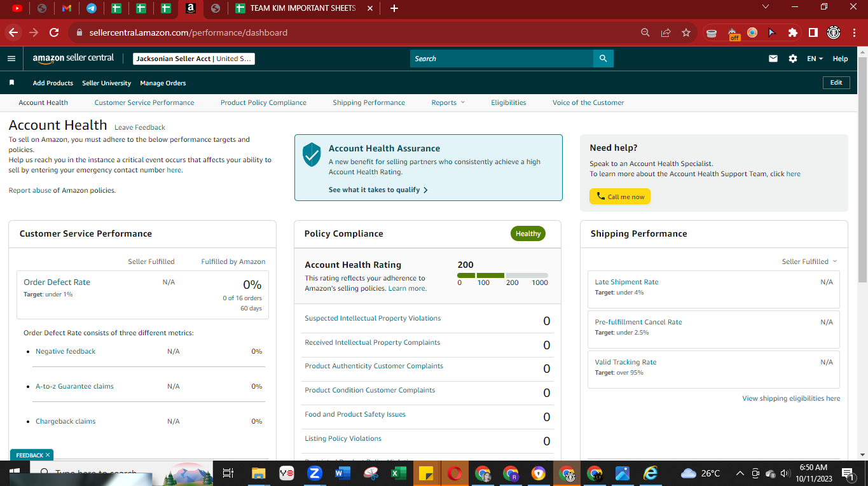Open the Jacksonian Seller Acct account switcher
The image size is (868, 486).
pos(194,59)
